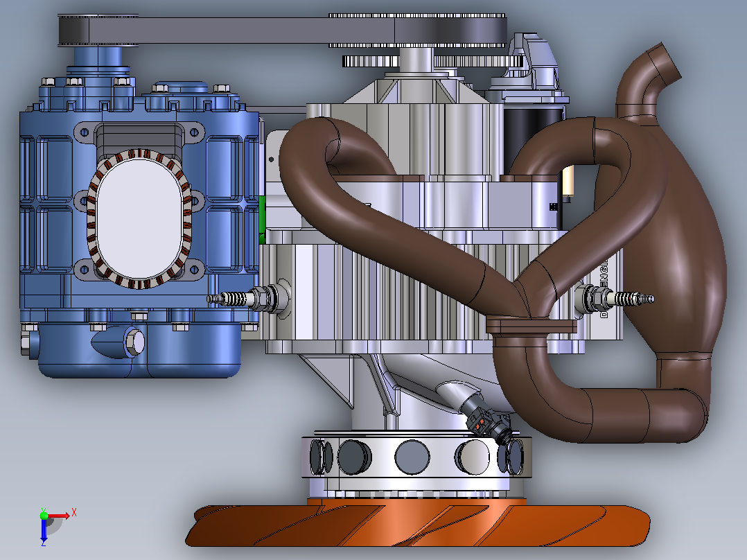Select the flat drive belt span between pulleys
This screenshot has width=747, height=560.
click(x=242, y=30)
